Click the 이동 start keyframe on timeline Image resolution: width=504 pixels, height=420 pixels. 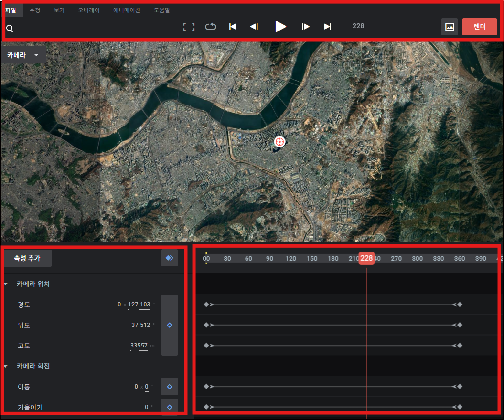(206, 386)
